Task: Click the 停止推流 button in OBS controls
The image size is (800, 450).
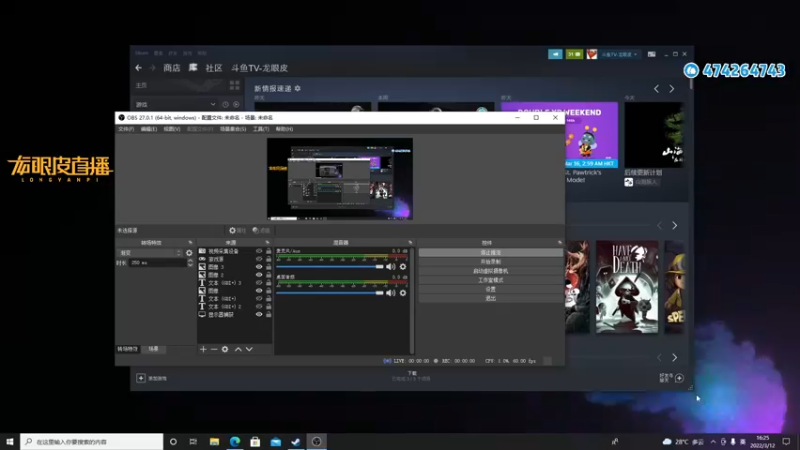Action: coord(491,253)
